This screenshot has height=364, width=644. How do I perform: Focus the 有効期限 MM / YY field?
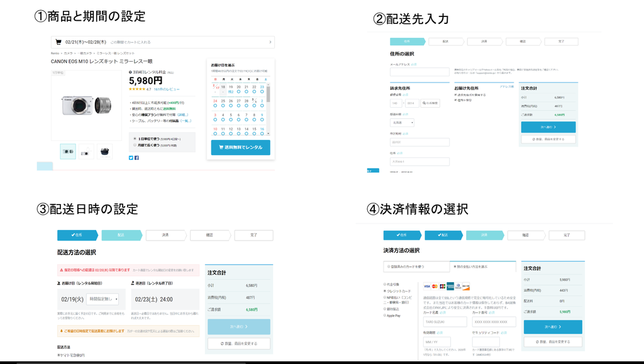click(x=437, y=342)
